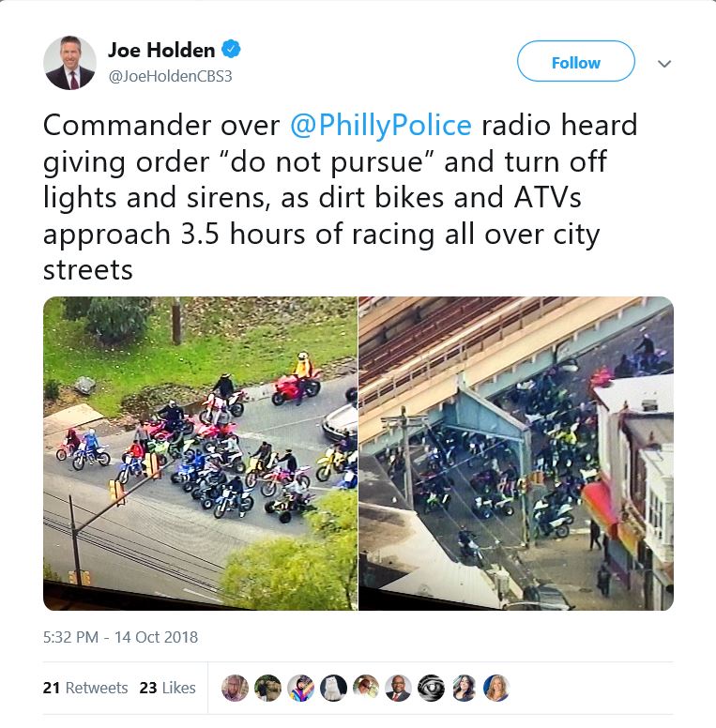
Task: Click the last blonde woman liker avatar
Action: 496,688
